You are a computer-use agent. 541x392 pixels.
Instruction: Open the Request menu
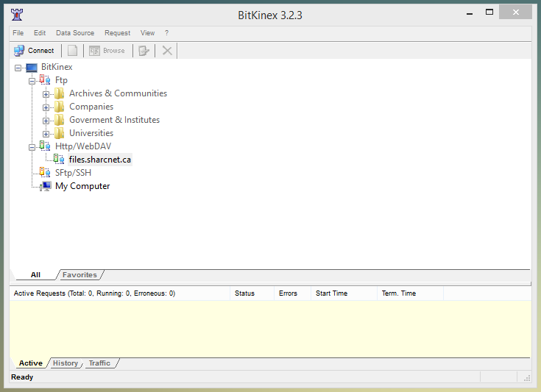tap(117, 33)
